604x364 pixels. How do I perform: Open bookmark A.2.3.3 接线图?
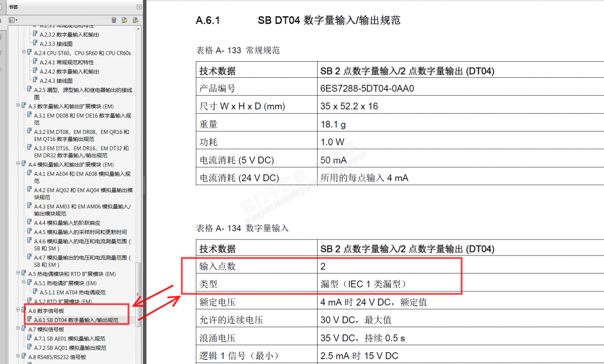(x=56, y=44)
